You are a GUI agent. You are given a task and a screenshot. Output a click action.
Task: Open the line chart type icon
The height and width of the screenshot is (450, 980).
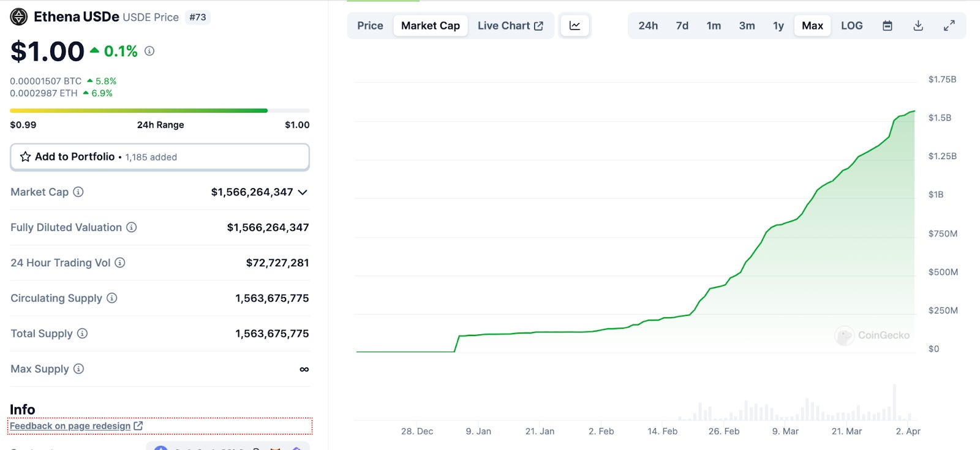tap(575, 26)
